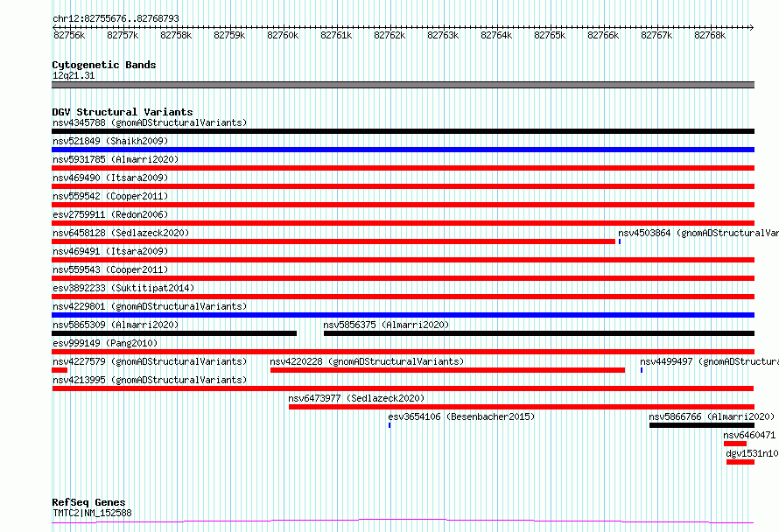The height and width of the screenshot is (532, 779).
Task: Click the red bar under nsv6460471
Action: [x=735, y=444]
